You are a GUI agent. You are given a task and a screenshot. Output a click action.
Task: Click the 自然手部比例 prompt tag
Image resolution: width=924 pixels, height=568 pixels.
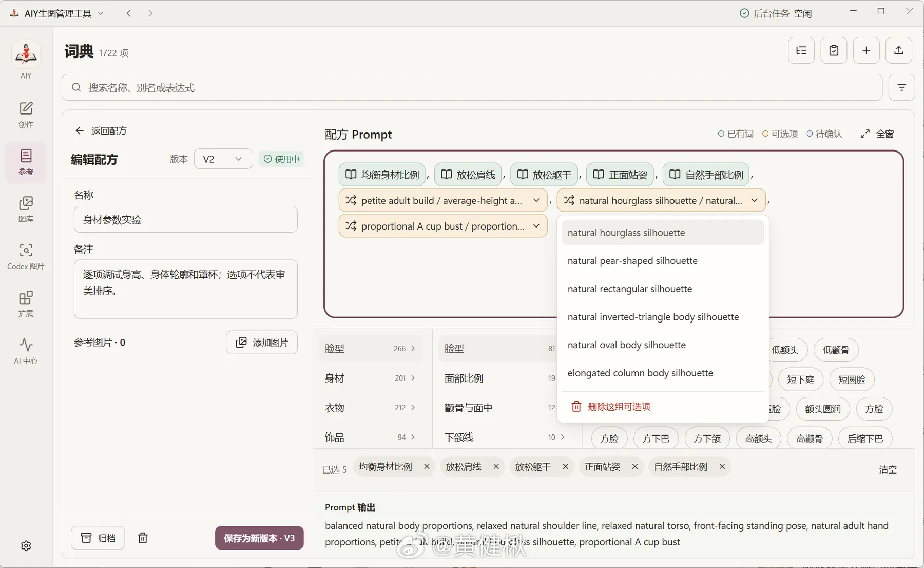tap(706, 175)
